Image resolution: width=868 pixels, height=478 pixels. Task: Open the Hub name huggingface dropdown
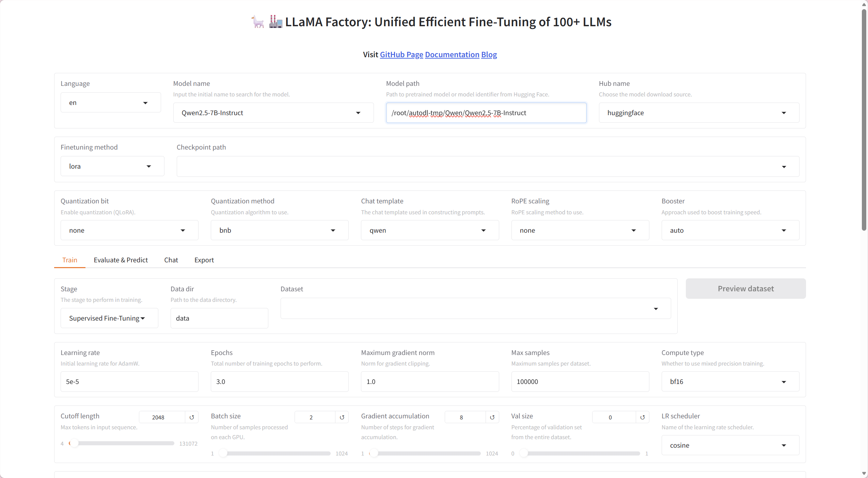click(x=784, y=113)
